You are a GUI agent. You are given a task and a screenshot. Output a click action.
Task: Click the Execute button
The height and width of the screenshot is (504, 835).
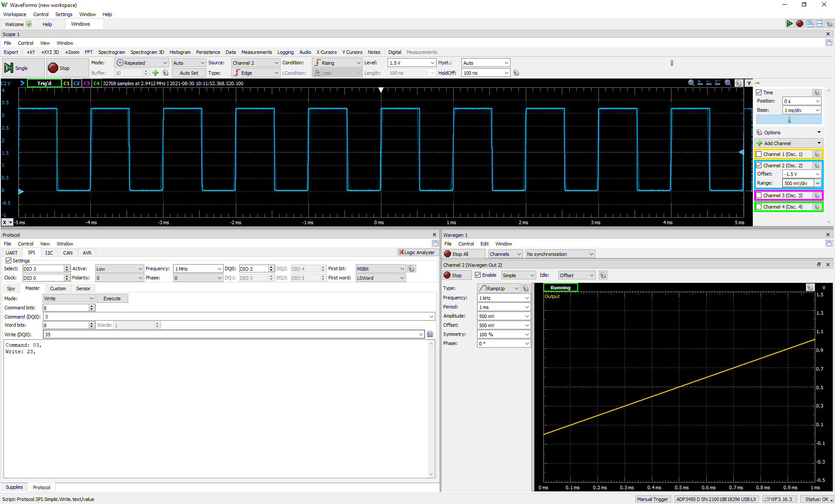tap(112, 298)
